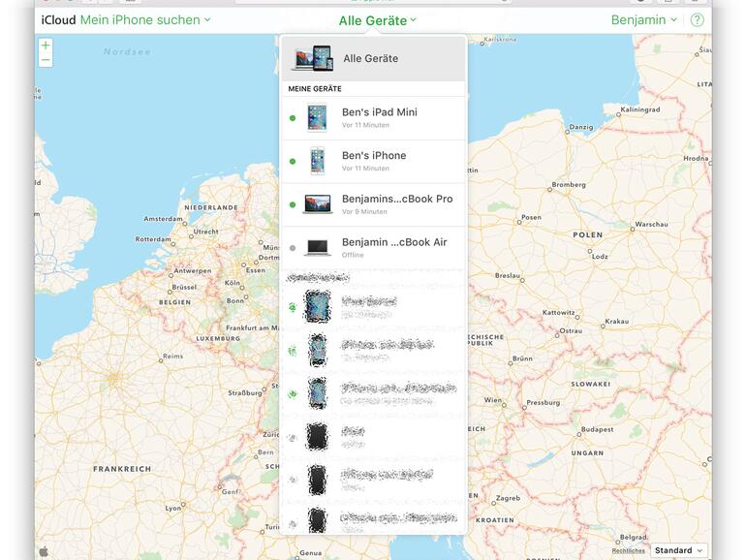Click the Lyon city label on map

[172, 508]
